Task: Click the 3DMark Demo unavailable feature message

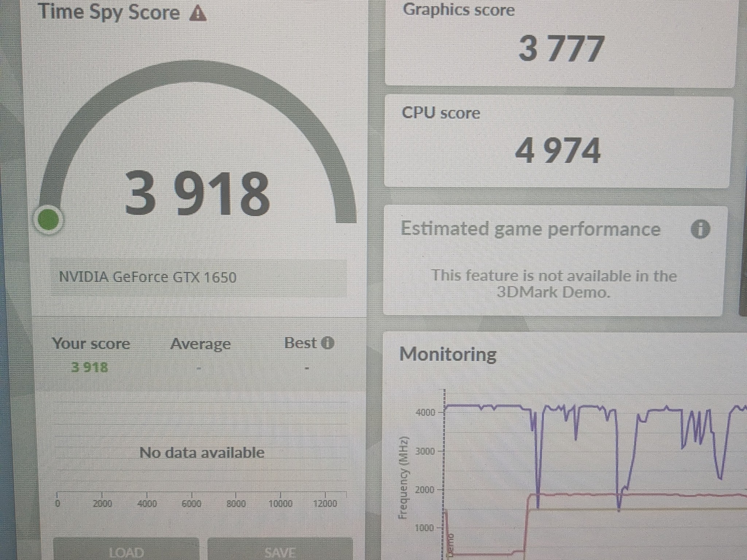Action: (x=554, y=284)
